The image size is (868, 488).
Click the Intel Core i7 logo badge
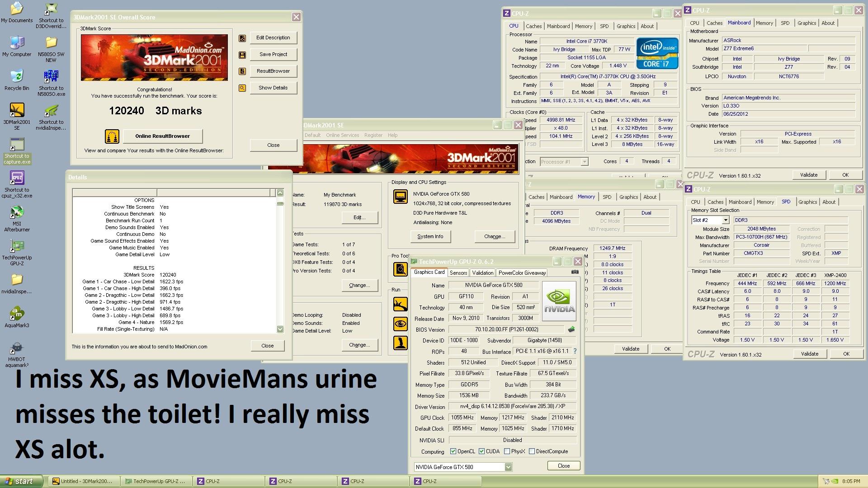[657, 53]
